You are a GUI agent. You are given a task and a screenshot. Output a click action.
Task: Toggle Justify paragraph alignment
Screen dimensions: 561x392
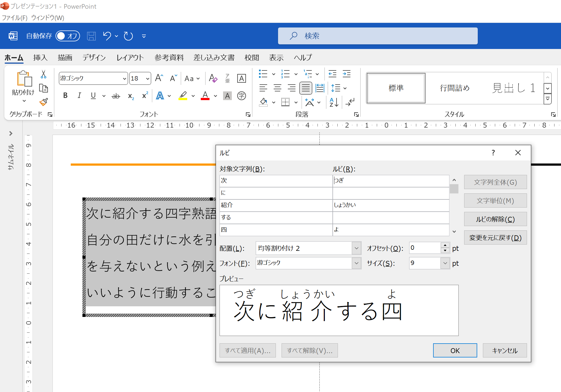coord(306,88)
